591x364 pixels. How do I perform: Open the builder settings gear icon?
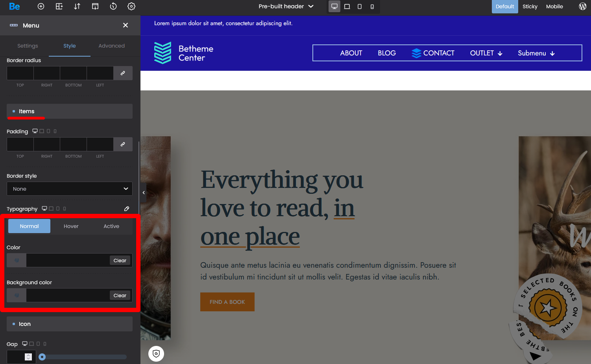[x=131, y=6]
